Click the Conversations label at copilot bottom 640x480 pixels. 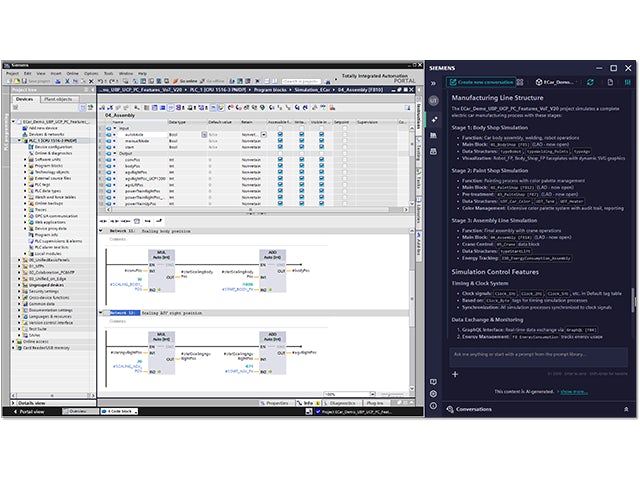473,409
